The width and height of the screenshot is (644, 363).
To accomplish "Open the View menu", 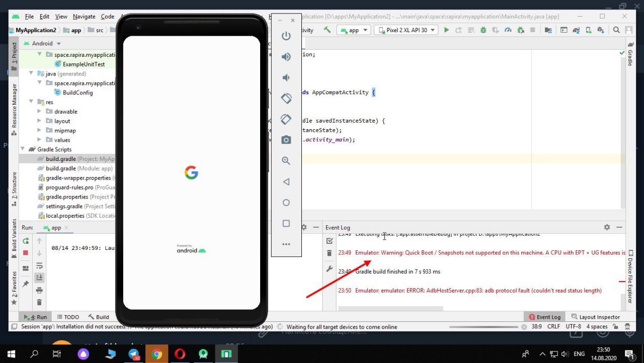I will pyautogui.click(x=61, y=17).
